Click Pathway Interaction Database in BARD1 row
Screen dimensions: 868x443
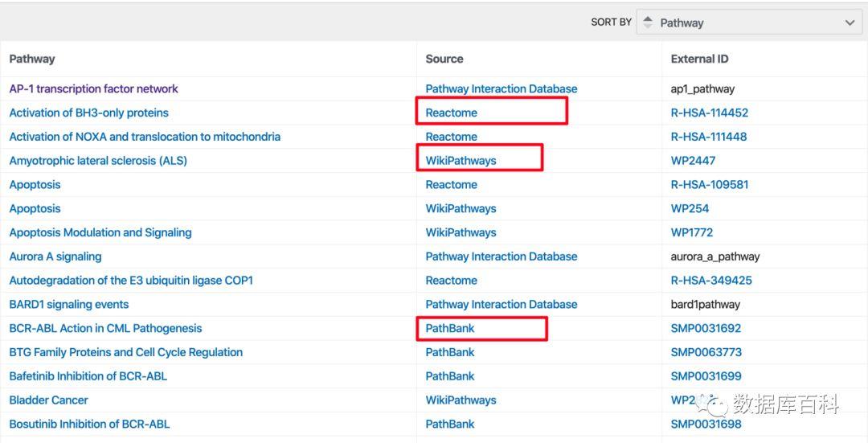click(501, 305)
